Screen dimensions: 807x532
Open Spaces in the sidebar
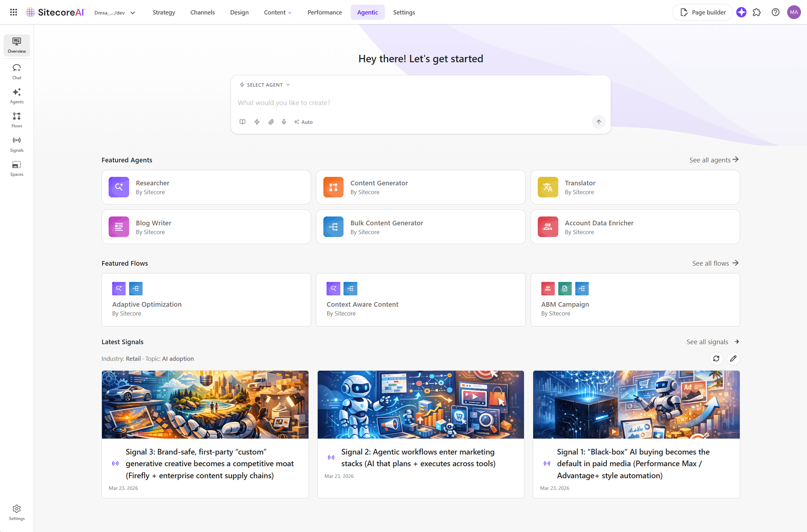tap(17, 168)
